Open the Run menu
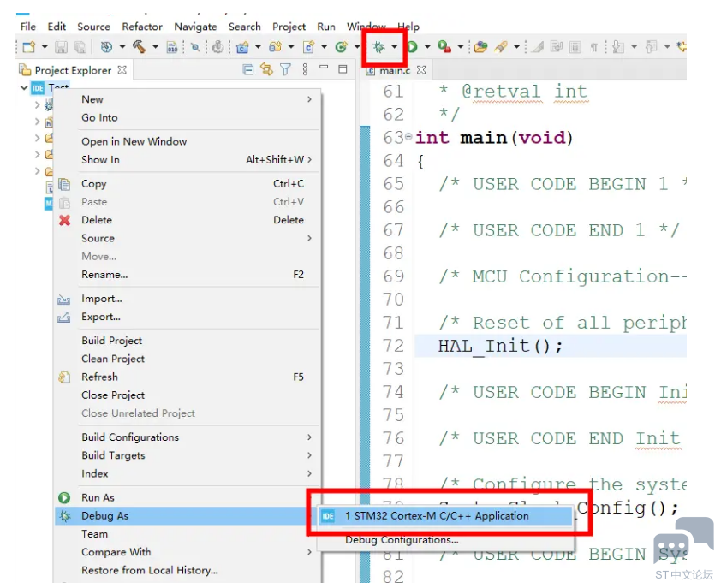 point(326,27)
